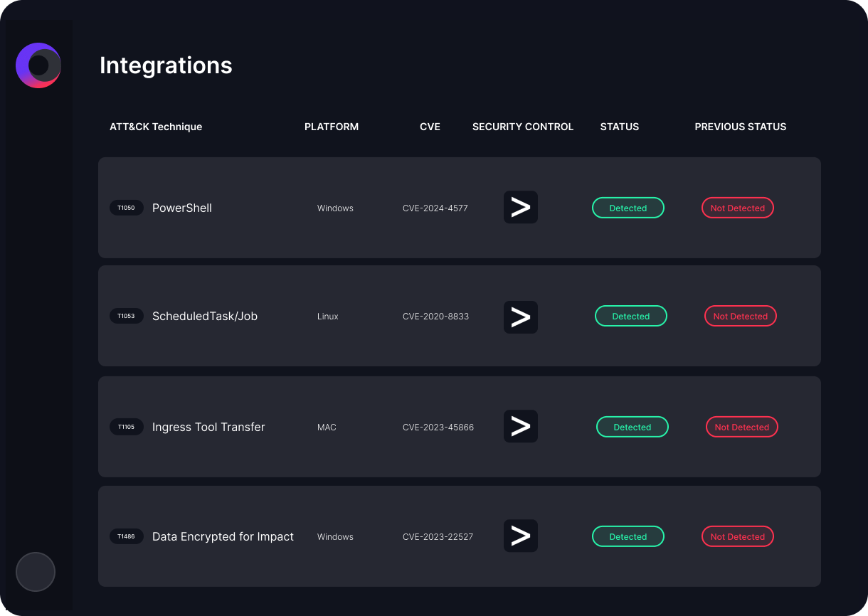Click security control icon in Ingress Tool Transfer row
The width and height of the screenshot is (868, 616).
521,427
